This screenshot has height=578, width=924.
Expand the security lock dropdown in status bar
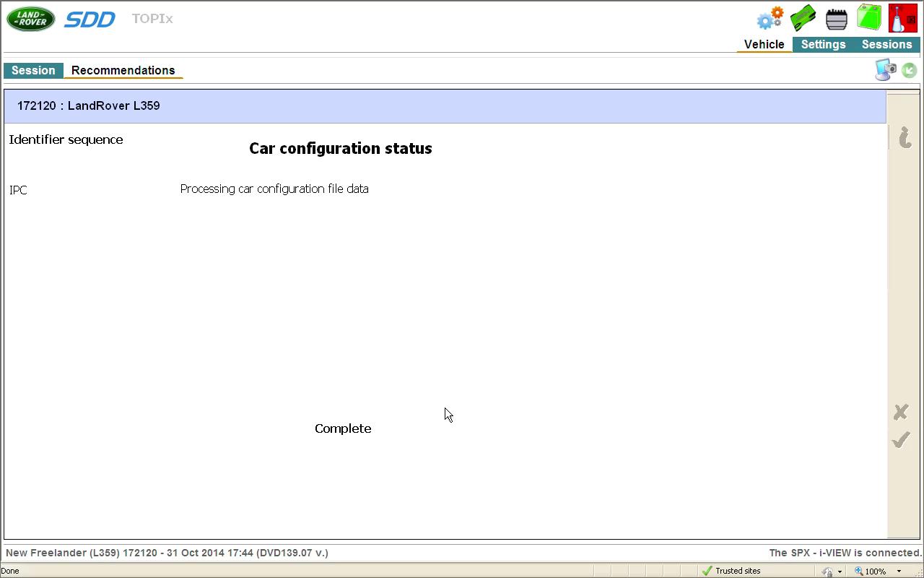(840, 571)
